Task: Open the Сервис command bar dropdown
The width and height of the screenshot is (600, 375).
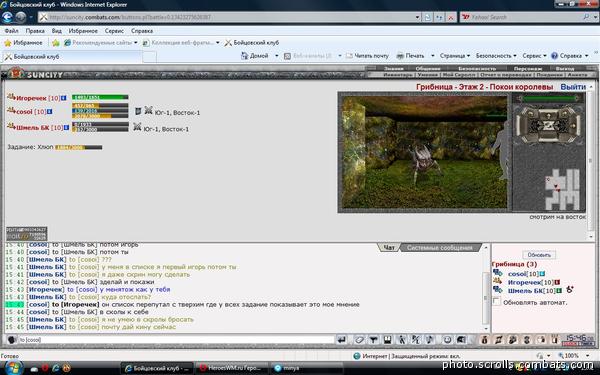Action: click(x=534, y=56)
